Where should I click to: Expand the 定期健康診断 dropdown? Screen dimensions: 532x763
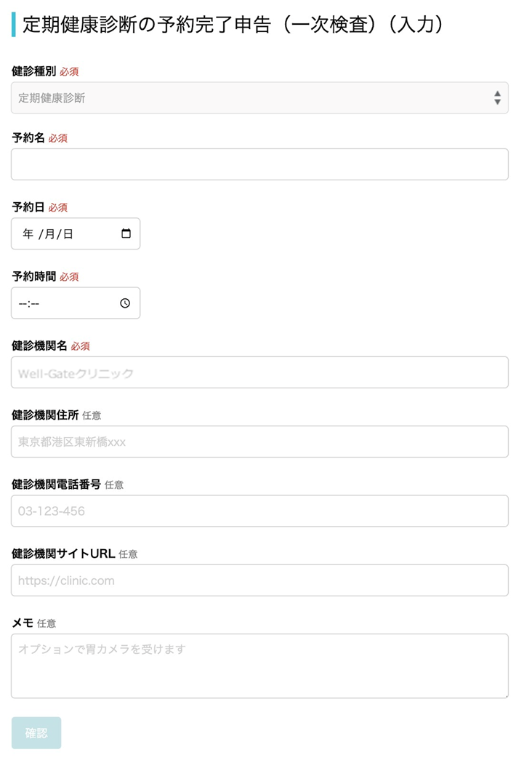259,97
